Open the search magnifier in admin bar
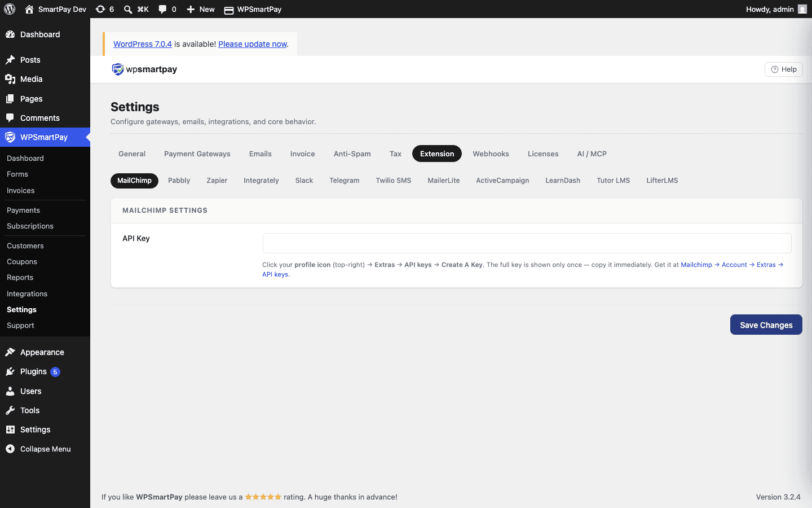Image resolution: width=812 pixels, height=508 pixels. pos(128,9)
